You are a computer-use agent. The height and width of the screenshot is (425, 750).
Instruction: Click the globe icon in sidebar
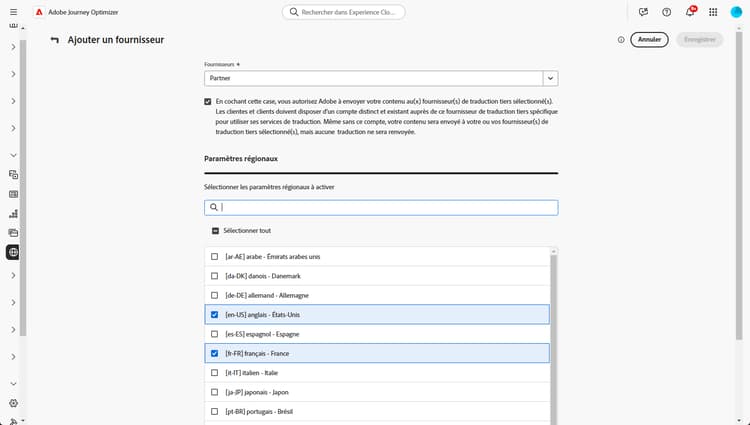[x=13, y=252]
